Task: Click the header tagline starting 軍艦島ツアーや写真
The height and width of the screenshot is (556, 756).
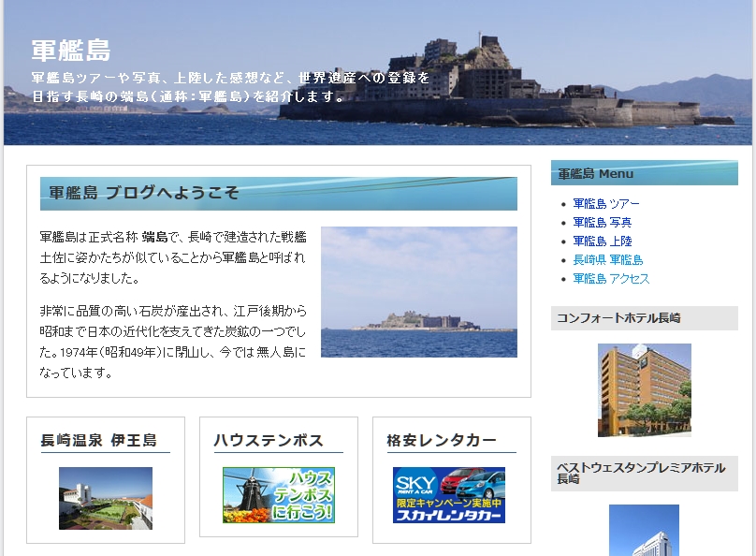Action: coord(230,87)
